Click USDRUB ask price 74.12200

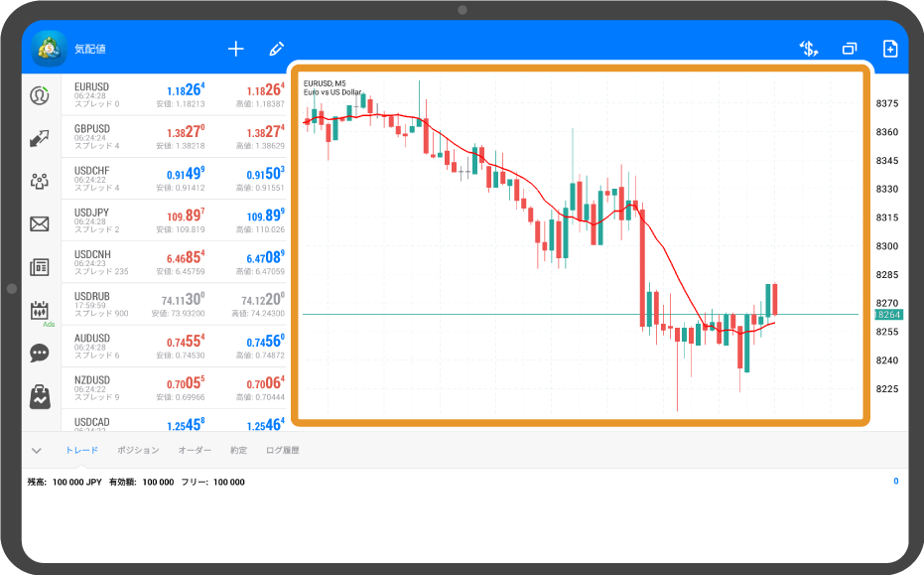tap(263, 299)
